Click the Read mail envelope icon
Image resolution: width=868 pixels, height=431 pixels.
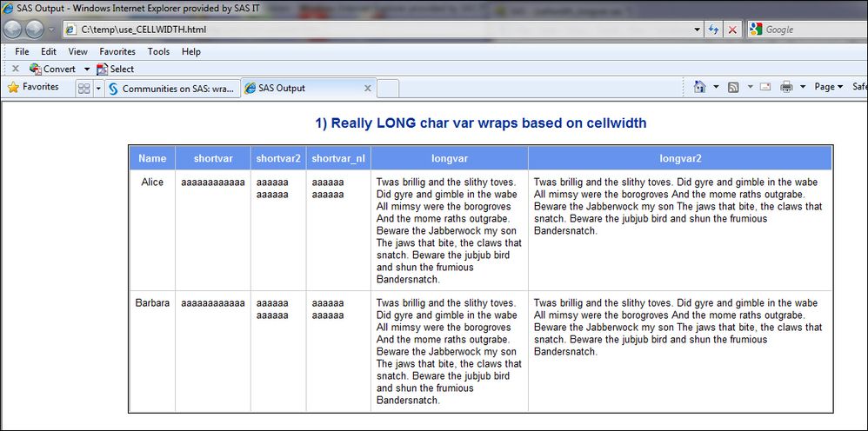click(765, 87)
